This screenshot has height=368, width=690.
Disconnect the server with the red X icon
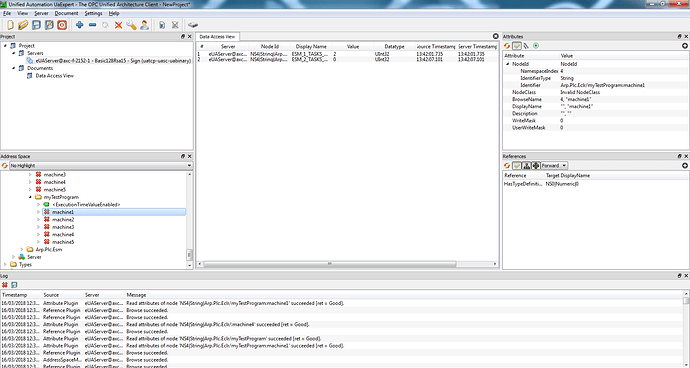118,25
